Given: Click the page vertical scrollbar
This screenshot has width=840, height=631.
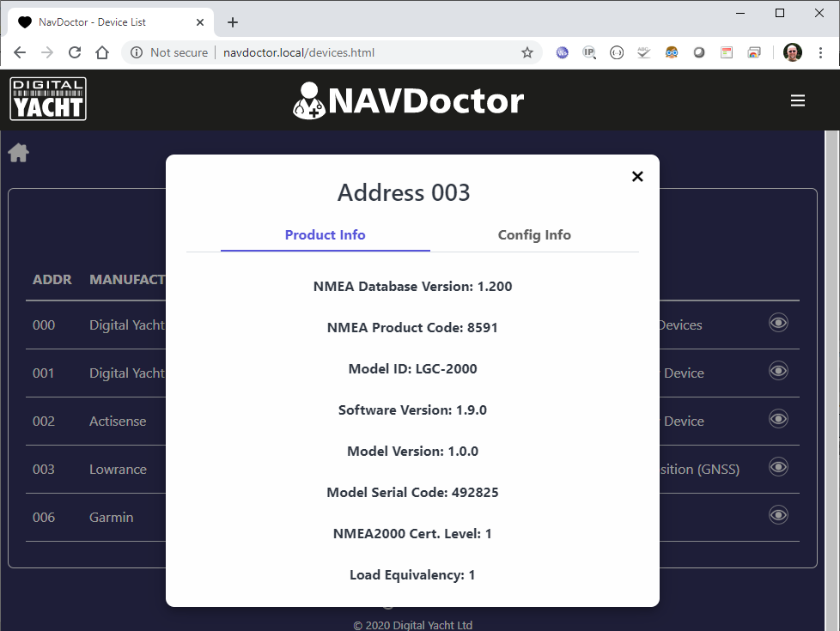Looking at the screenshot, I should [x=832, y=343].
